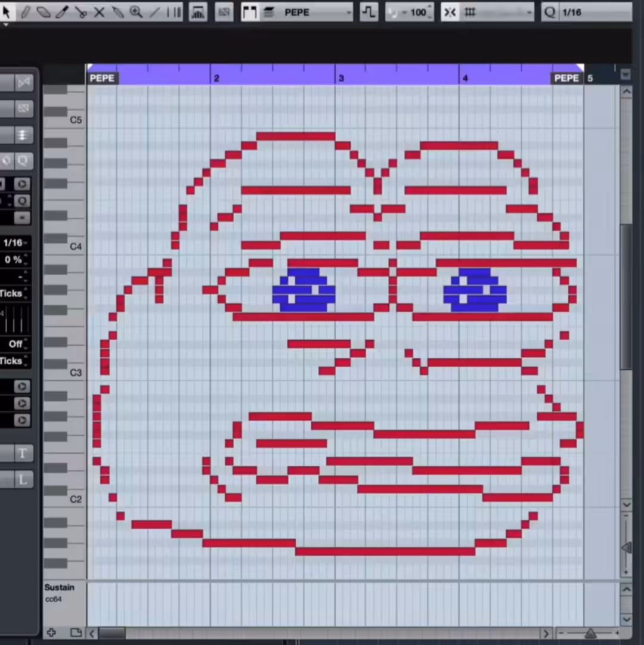Viewport: 644px width, 645px height.
Task: Click the L button in left panel
Action: pyautogui.click(x=23, y=479)
